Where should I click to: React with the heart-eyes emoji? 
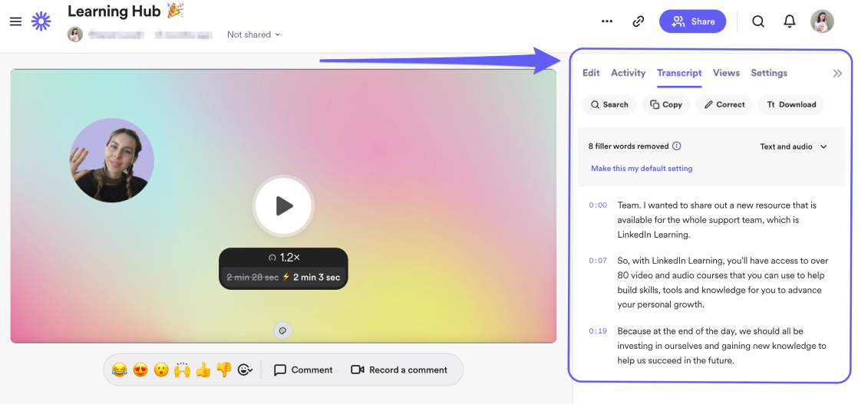click(x=140, y=370)
